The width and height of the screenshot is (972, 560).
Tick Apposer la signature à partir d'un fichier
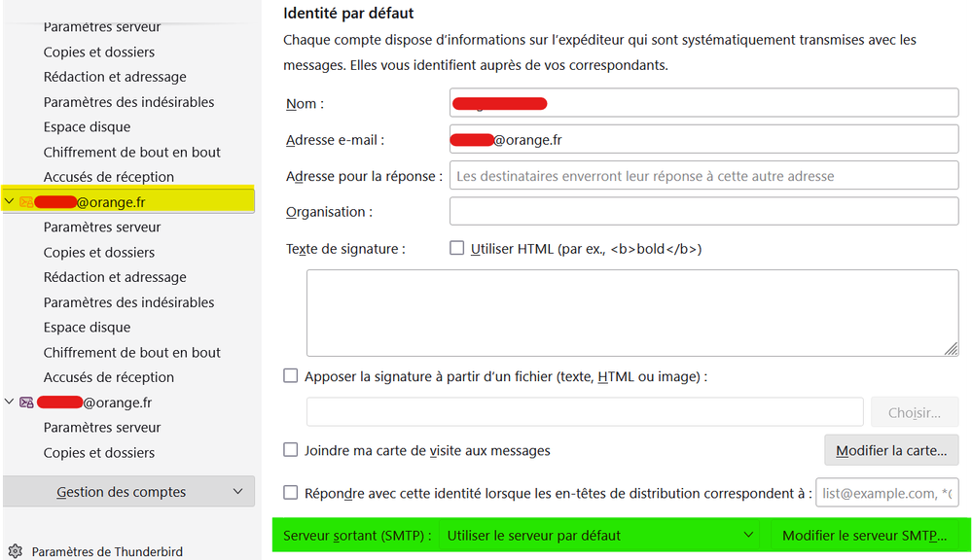(x=291, y=375)
